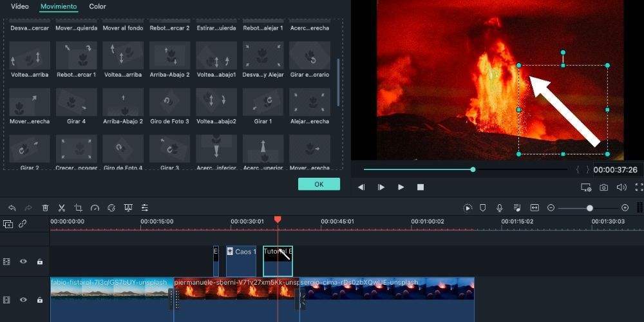Click the motion presets panel scrollbar

pyautogui.click(x=339, y=82)
